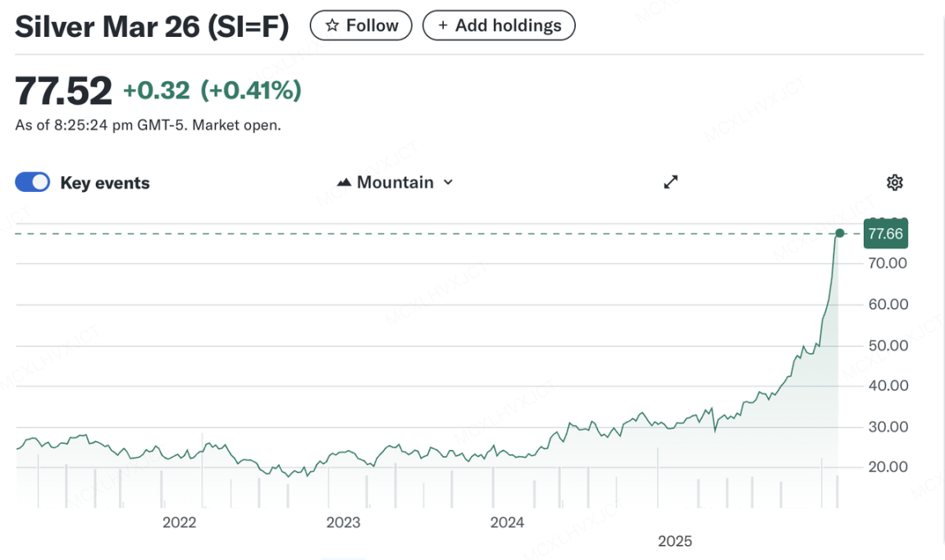The width and height of the screenshot is (945, 560).
Task: Click the plus icon in Add holdings
Action: 443,26
